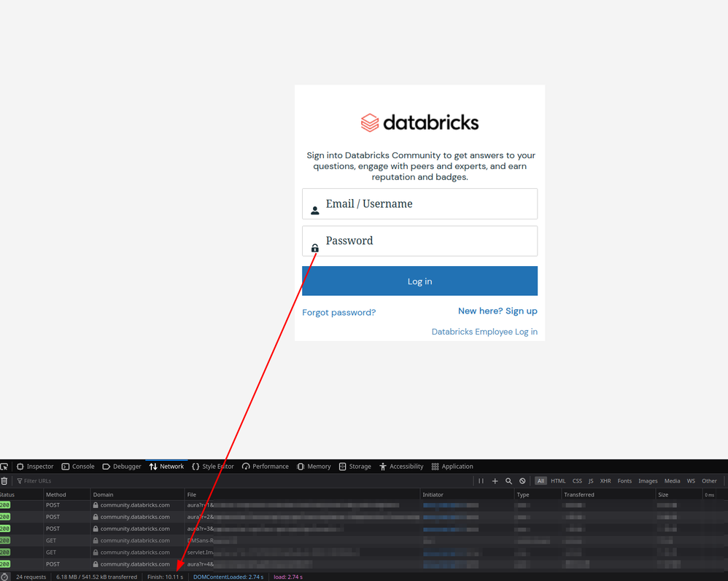Viewport: 728px width, 581px height.
Task: Open network search with magnifier icon
Action: coord(508,481)
